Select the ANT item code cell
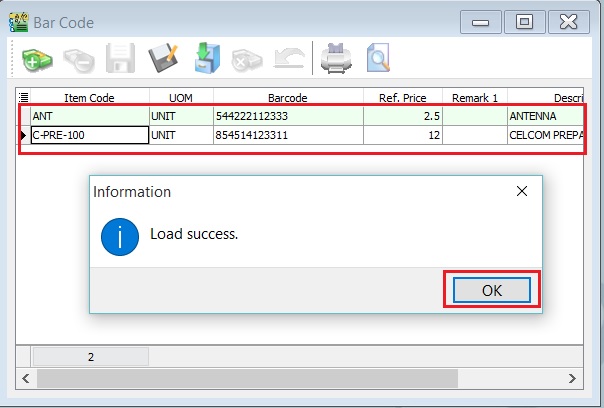 click(89, 116)
